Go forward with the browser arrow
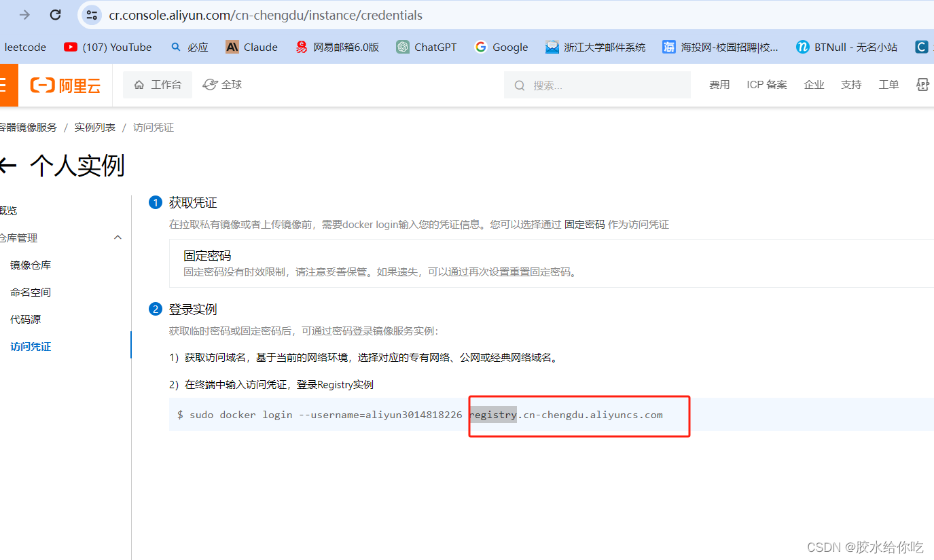 (x=24, y=14)
